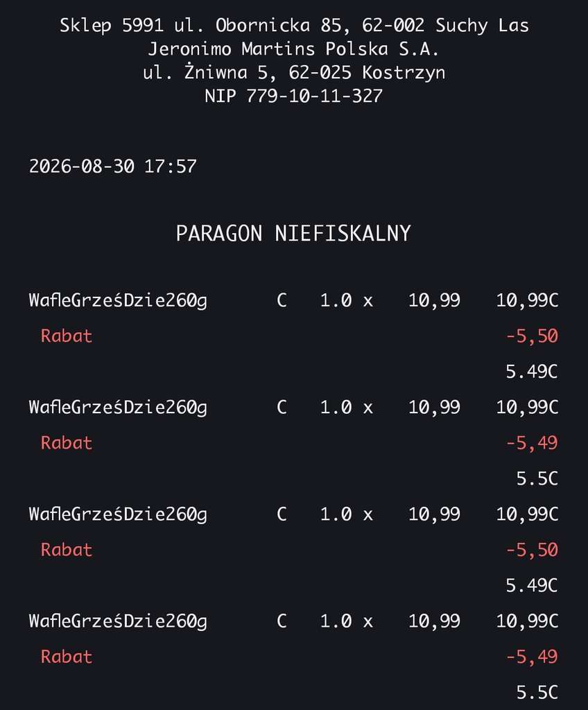
Task: Click the last discount amount -5,49
Action: tap(532, 657)
